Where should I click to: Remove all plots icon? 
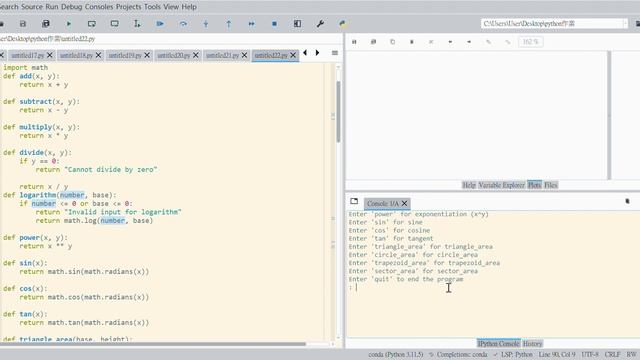point(431,42)
